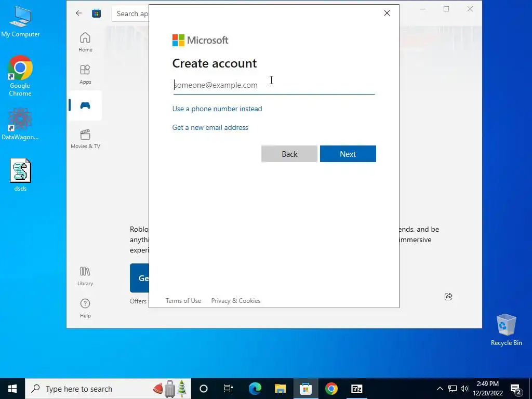532x399 pixels.
Task: Open Movies & TV section in Store
Action: click(x=85, y=139)
